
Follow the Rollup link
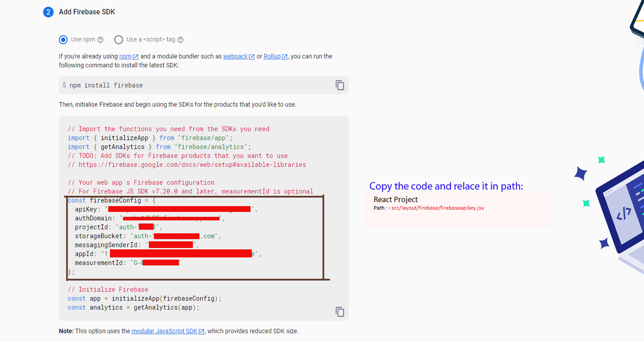pos(272,57)
